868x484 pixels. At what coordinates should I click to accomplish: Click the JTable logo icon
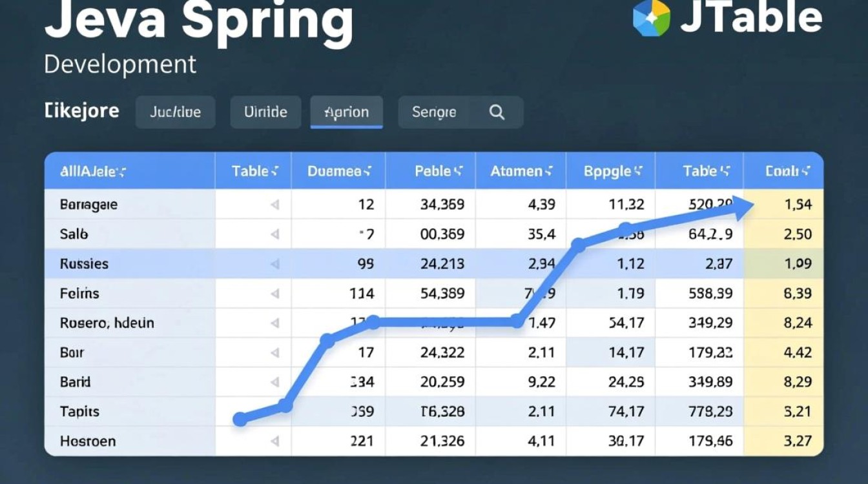pos(651,17)
